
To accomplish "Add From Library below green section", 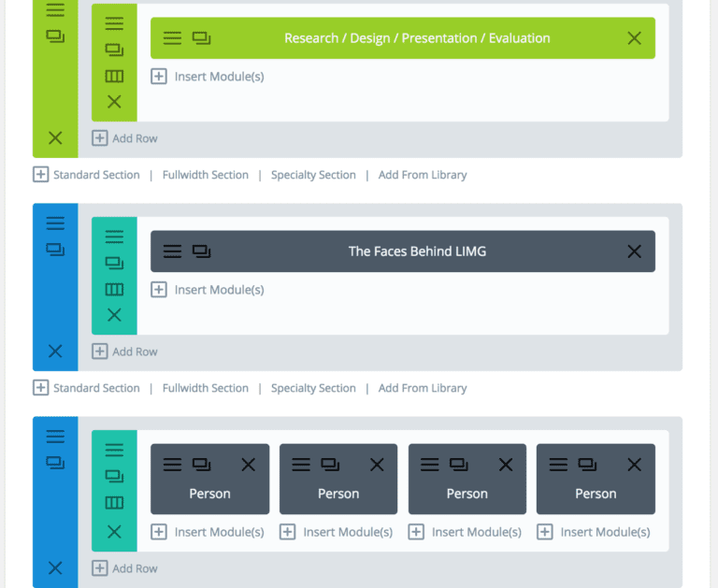I will point(423,175).
